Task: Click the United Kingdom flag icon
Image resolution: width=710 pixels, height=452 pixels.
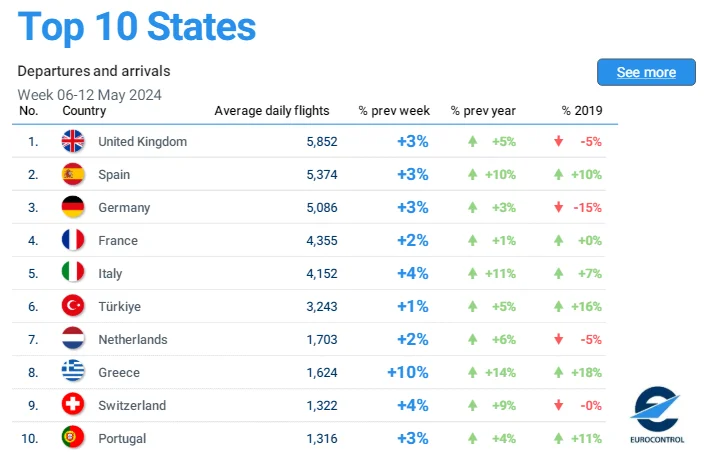Action: [73, 141]
